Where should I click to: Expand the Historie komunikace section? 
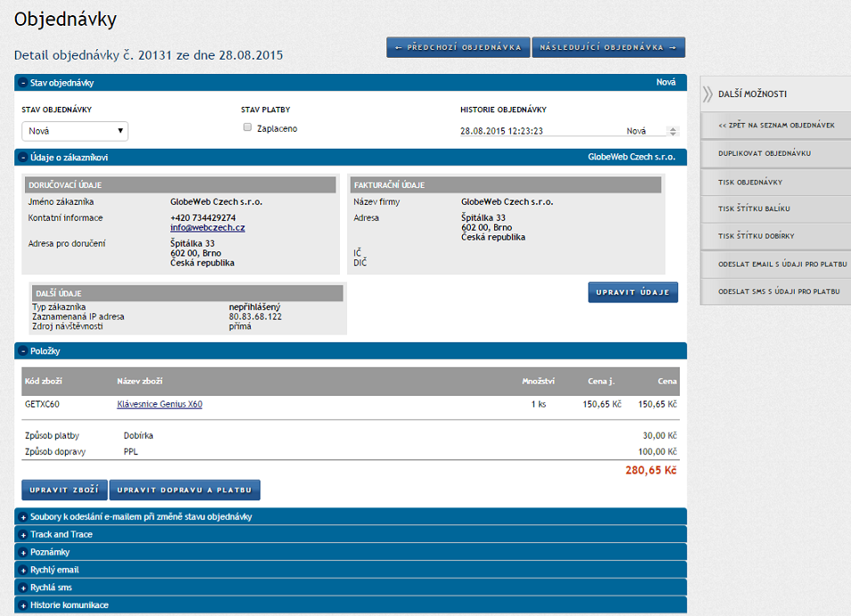(x=23, y=606)
